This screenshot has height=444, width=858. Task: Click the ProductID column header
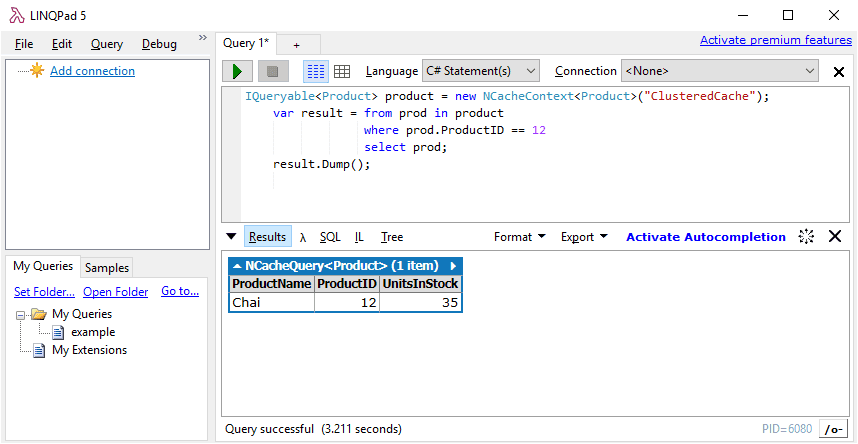(x=347, y=284)
